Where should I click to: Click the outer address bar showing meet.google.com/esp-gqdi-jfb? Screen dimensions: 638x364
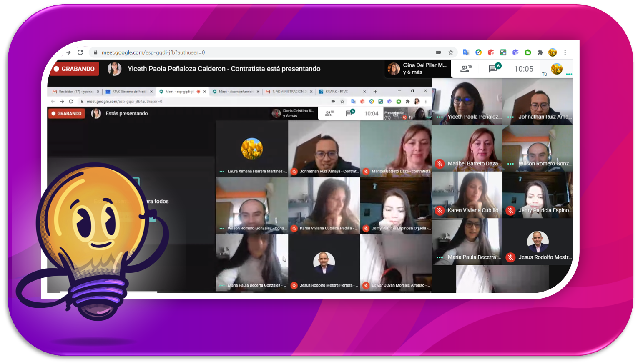click(x=273, y=52)
